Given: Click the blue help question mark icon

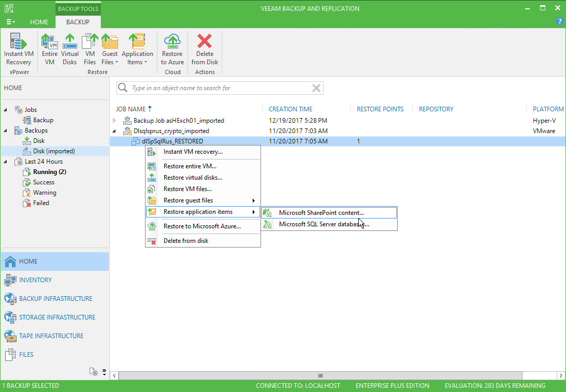Looking at the screenshot, I should point(560,21).
